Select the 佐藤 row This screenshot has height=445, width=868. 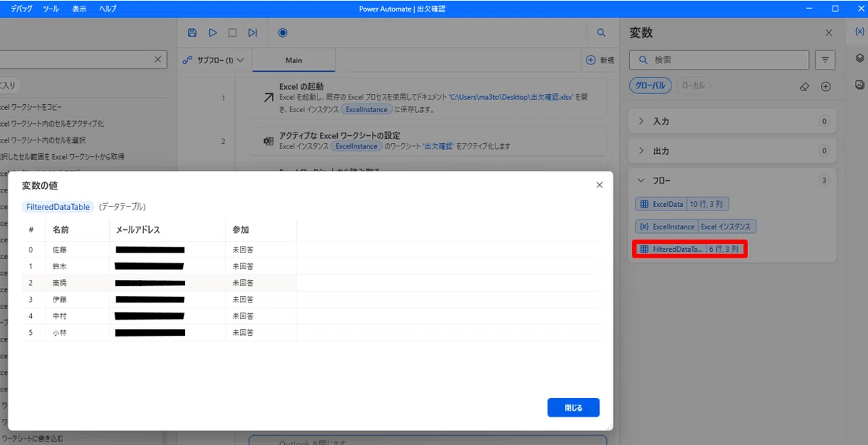311,250
